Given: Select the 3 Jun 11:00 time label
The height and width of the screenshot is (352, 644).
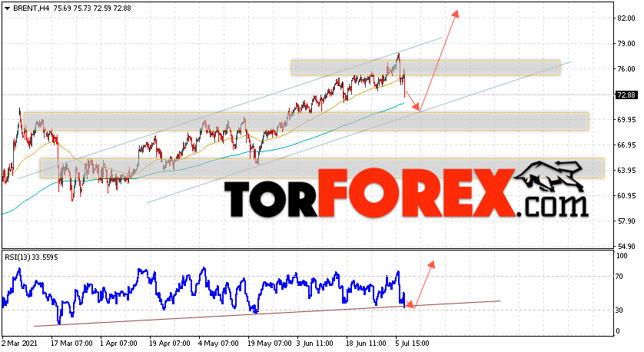Looking at the screenshot, I should 314,344.
